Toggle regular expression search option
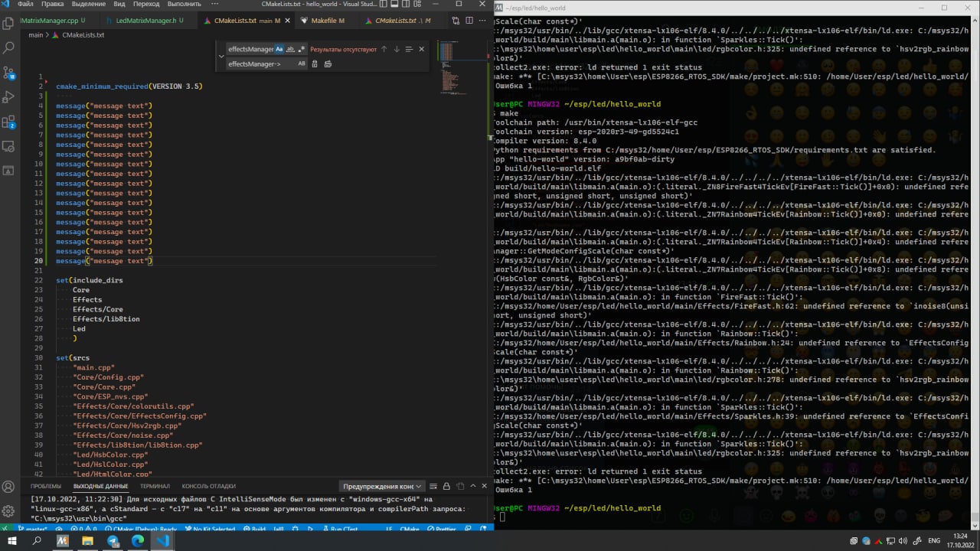The height and width of the screenshot is (551, 980). 301,49
